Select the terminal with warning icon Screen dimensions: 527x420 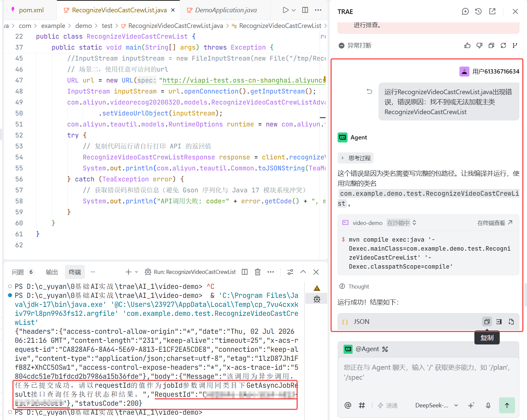[x=317, y=288]
